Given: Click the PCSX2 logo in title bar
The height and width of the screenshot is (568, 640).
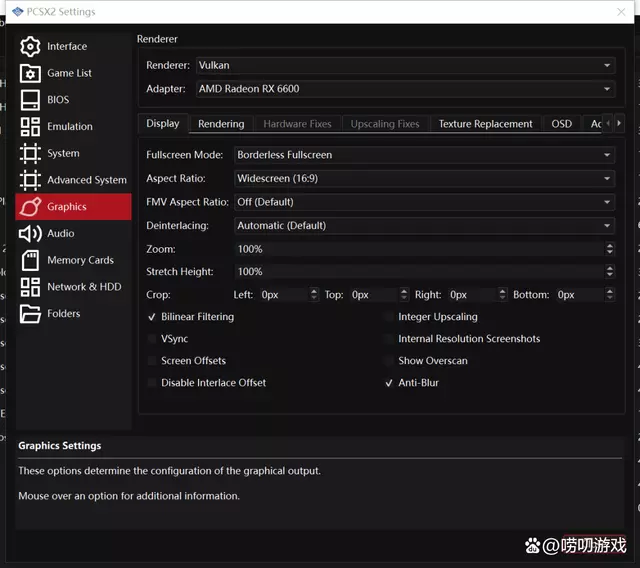Looking at the screenshot, I should (18, 11).
